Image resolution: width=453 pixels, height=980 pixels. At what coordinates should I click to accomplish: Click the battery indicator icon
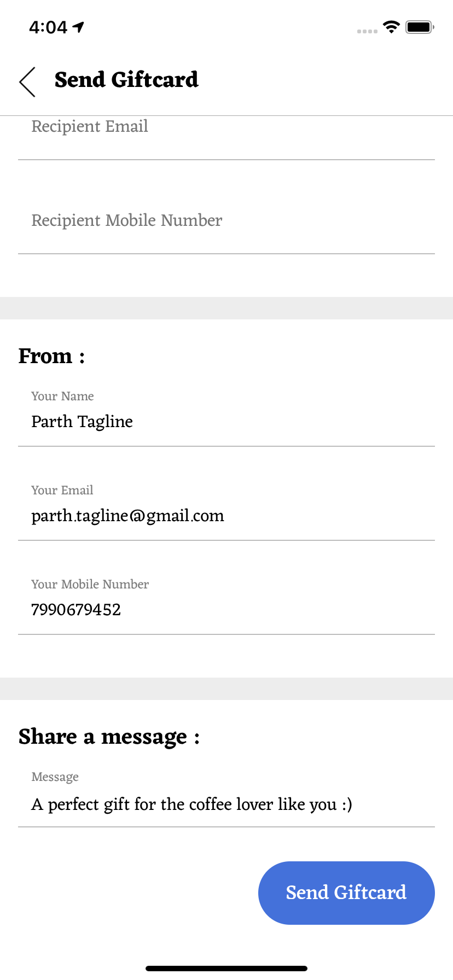pos(420,27)
